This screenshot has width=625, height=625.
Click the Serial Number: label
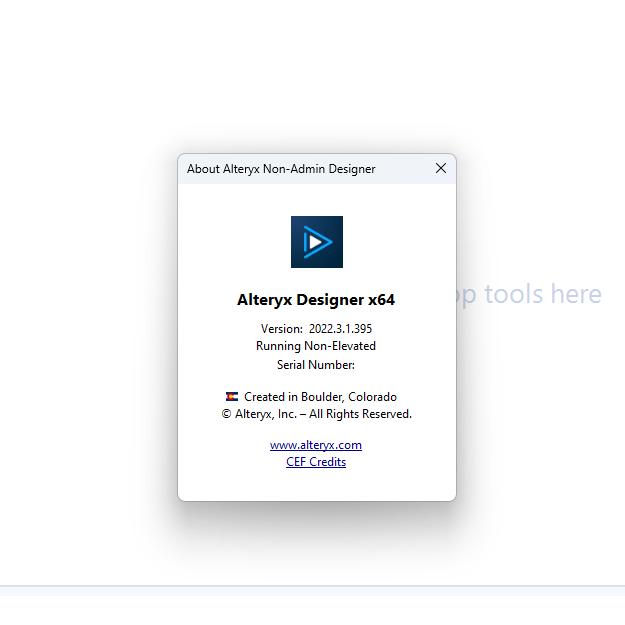[x=316, y=365]
